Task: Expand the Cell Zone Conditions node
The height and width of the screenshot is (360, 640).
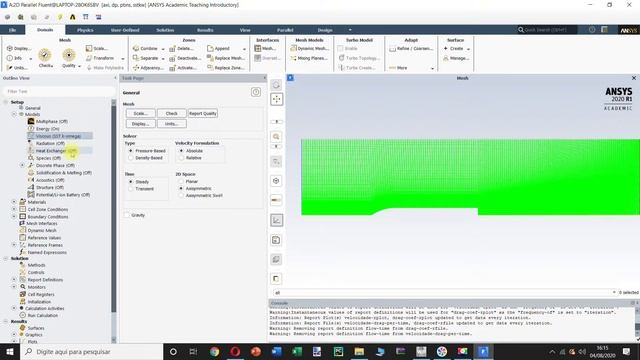Action: 14,209
